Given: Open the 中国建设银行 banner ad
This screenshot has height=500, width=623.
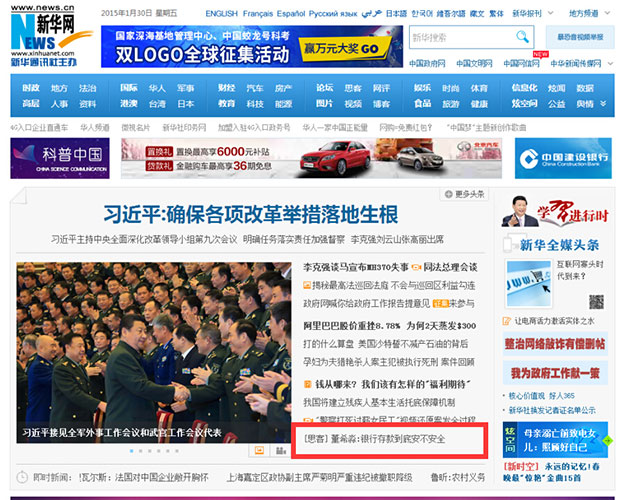Looking at the screenshot, I should pyautogui.click(x=563, y=158).
